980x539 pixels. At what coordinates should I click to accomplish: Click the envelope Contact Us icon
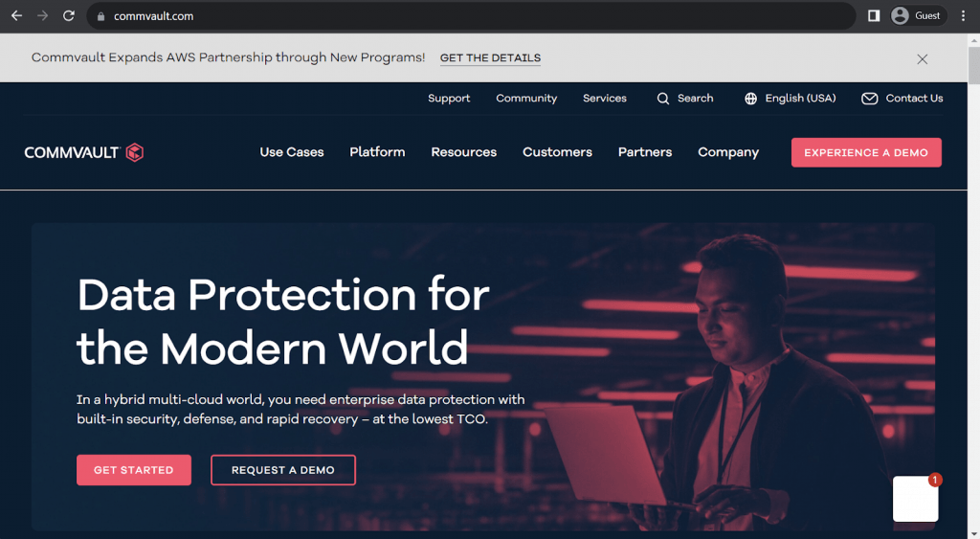click(869, 99)
